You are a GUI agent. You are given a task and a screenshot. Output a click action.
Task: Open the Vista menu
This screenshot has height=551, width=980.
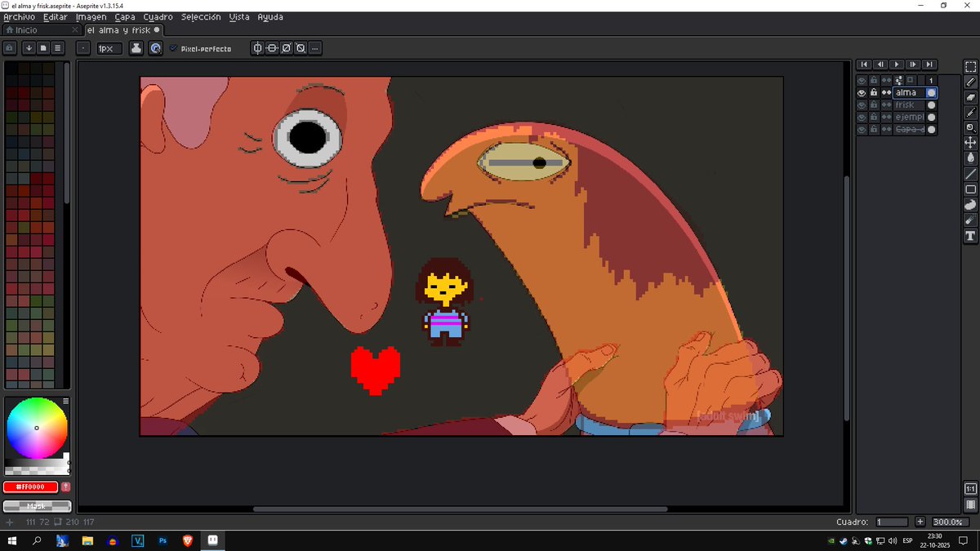(x=240, y=17)
